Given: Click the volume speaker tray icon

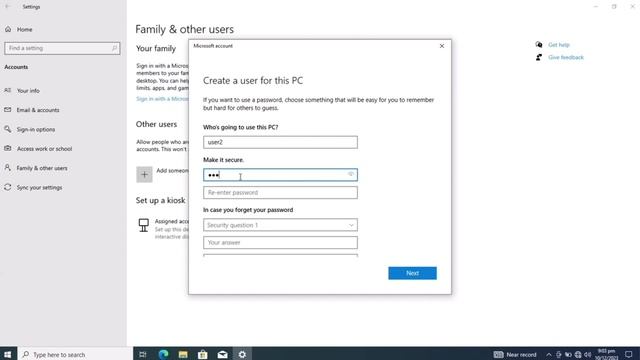Looking at the screenshot, I should click(x=588, y=355).
